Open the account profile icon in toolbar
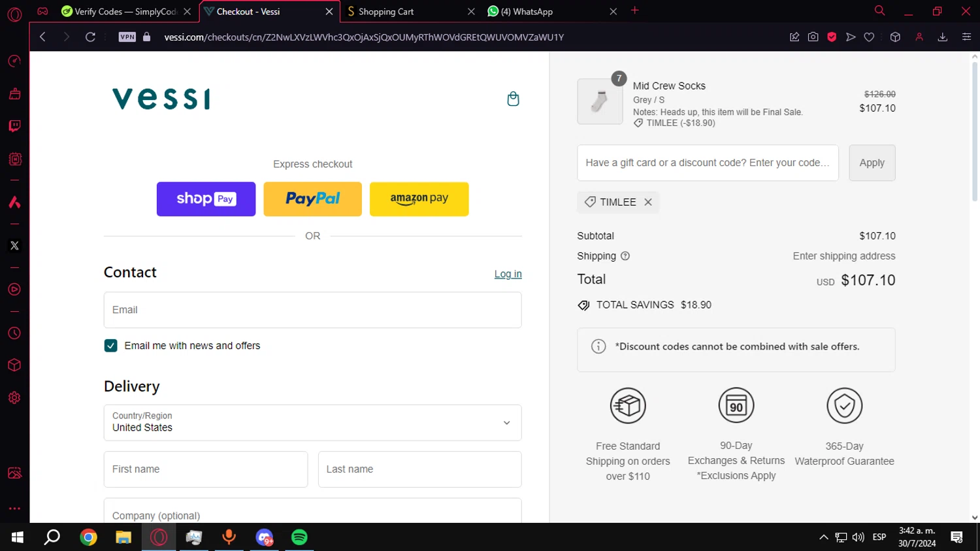 click(919, 37)
